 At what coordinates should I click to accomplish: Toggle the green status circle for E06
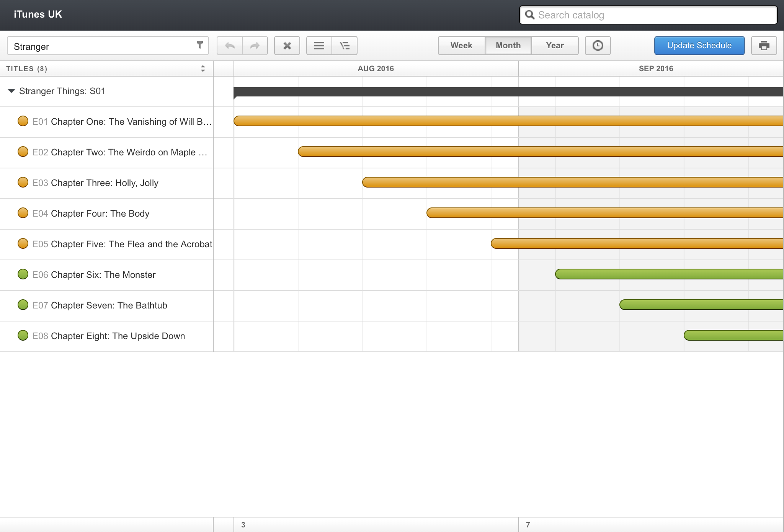[x=23, y=274]
